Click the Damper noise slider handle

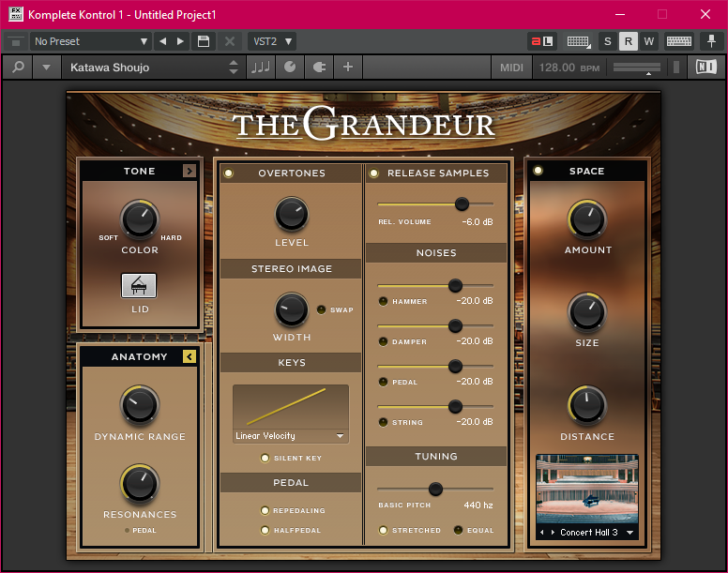pyautogui.click(x=455, y=325)
